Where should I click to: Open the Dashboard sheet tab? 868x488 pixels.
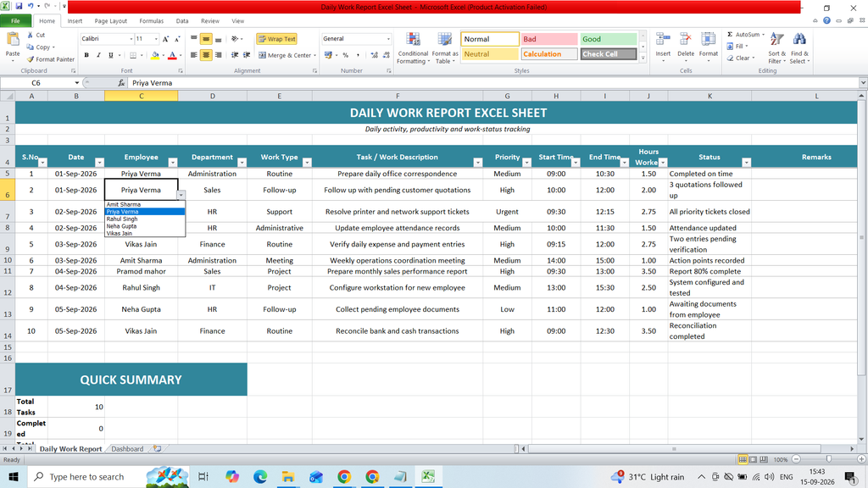(127, 449)
